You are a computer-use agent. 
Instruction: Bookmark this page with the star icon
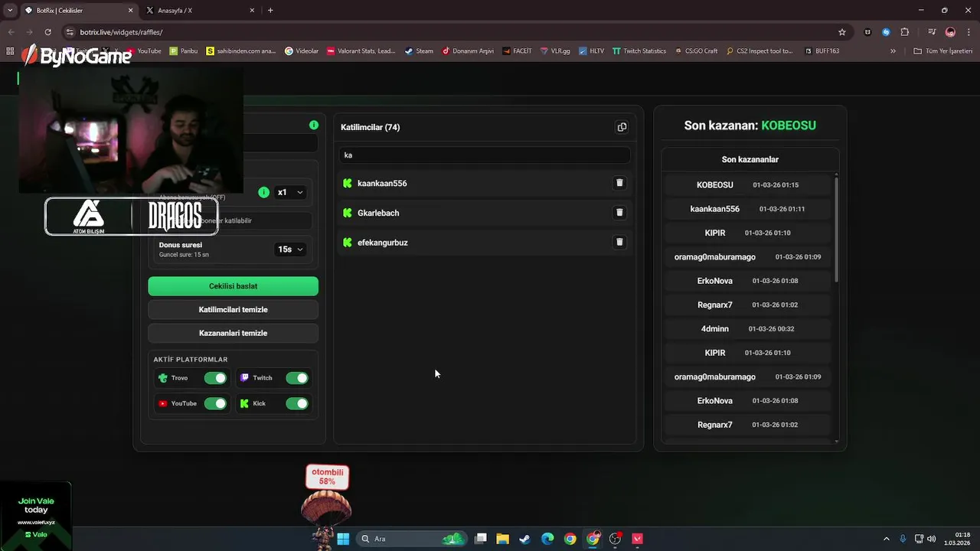click(842, 32)
